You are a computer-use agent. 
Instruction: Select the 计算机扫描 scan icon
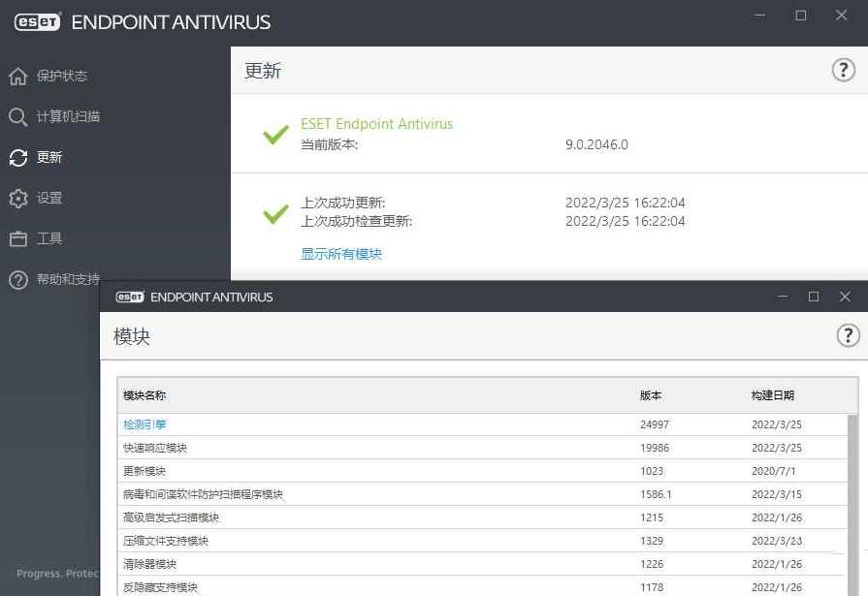20,116
